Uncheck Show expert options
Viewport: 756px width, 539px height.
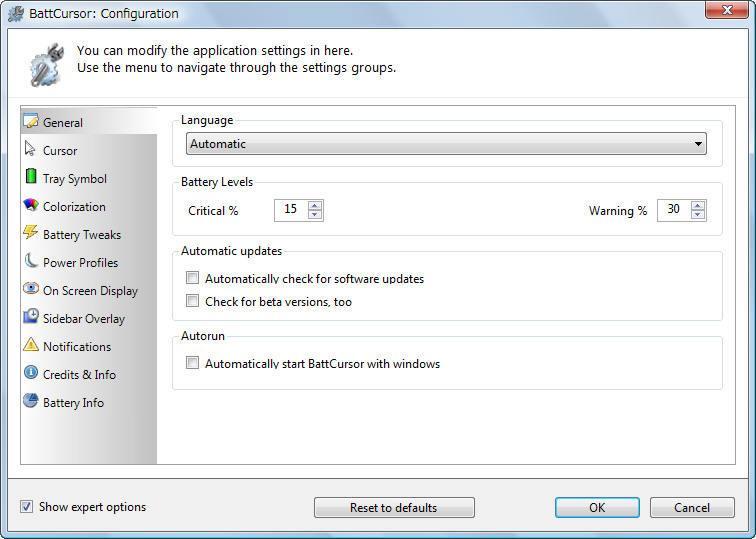click(27, 506)
